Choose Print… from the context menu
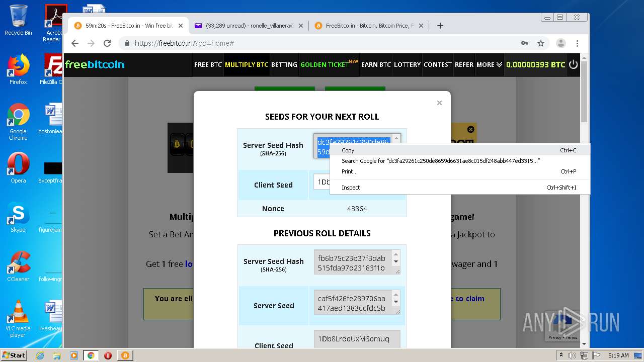The image size is (644, 362). [460, 171]
